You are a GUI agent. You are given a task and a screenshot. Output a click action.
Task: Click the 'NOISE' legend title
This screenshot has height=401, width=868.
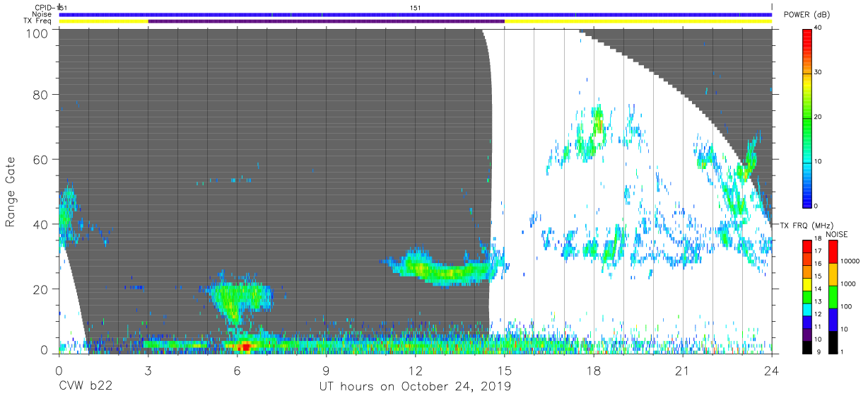coord(837,234)
